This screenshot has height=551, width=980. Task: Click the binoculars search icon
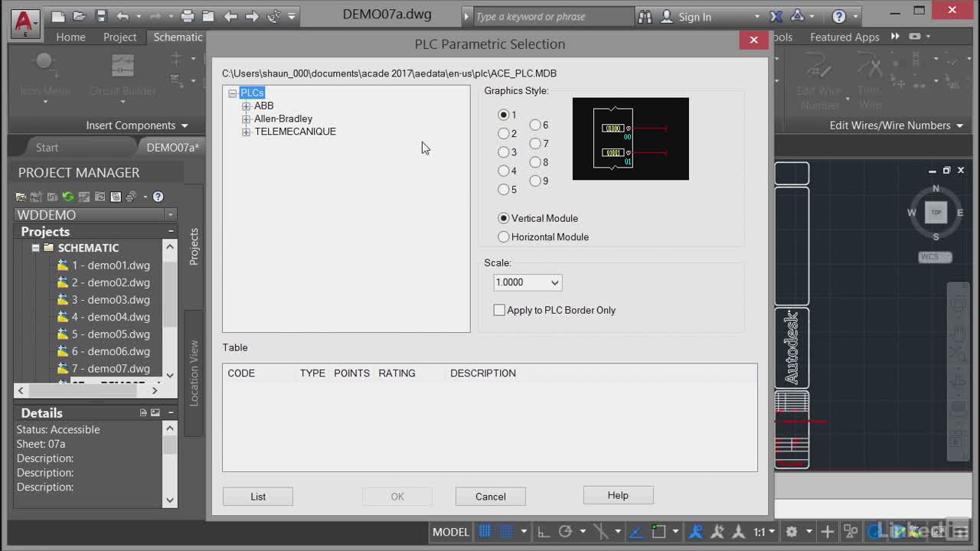(x=645, y=16)
